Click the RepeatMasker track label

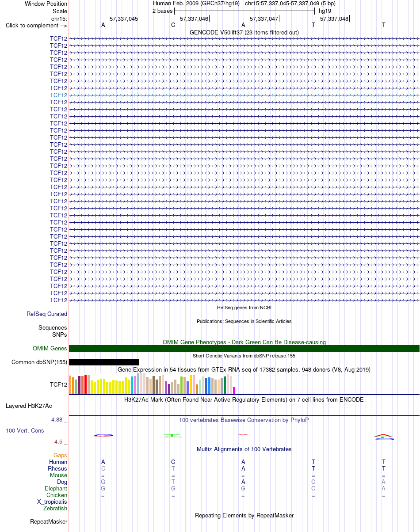click(x=49, y=522)
